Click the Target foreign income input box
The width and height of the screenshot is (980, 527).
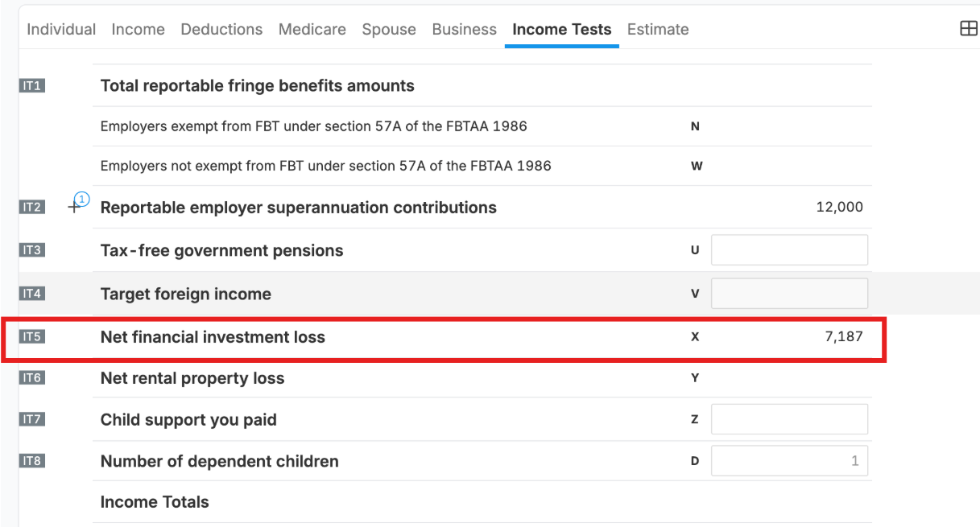click(789, 294)
